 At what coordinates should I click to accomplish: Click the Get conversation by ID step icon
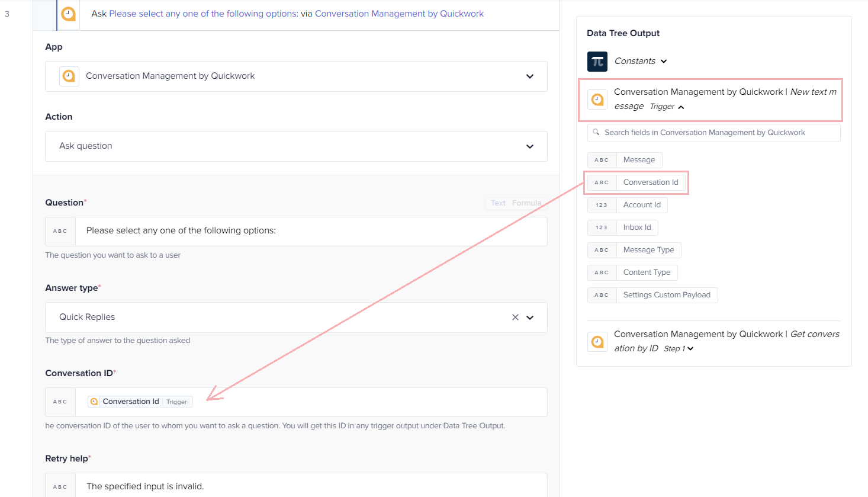coord(597,342)
